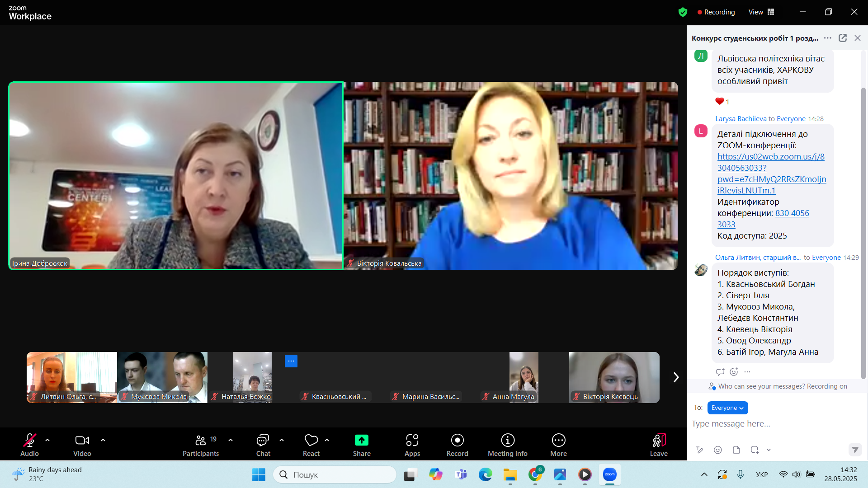Click Вікторія Ковальська video tile
The image size is (868, 488).
pyautogui.click(x=510, y=176)
